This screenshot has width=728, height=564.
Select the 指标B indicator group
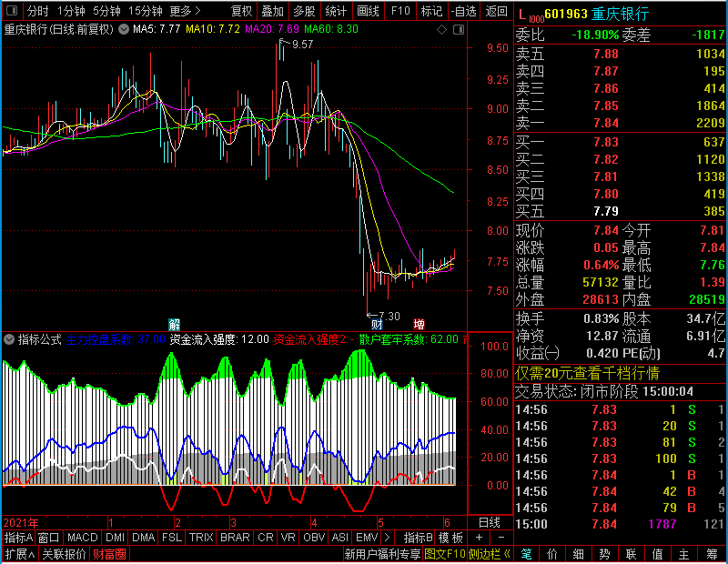point(419,538)
